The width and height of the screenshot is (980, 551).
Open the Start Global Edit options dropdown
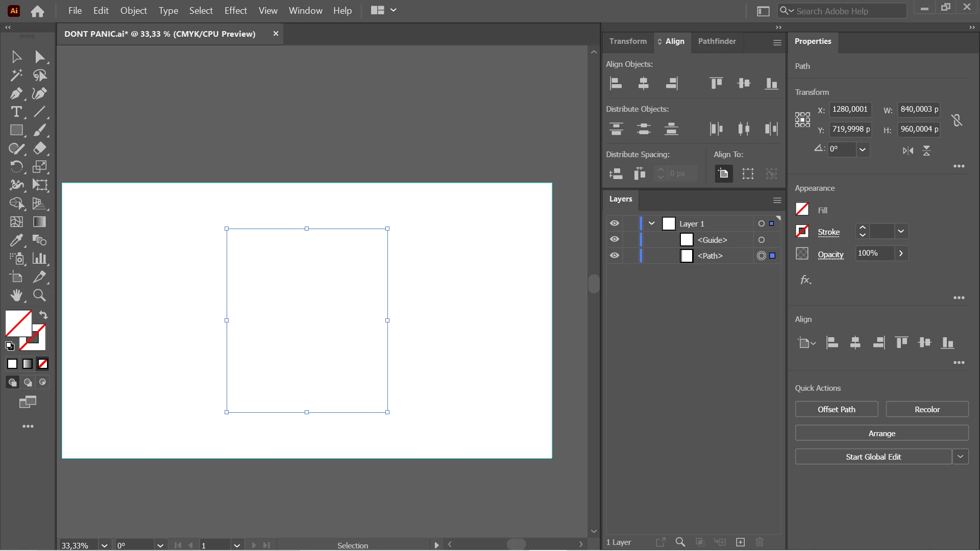tap(961, 457)
